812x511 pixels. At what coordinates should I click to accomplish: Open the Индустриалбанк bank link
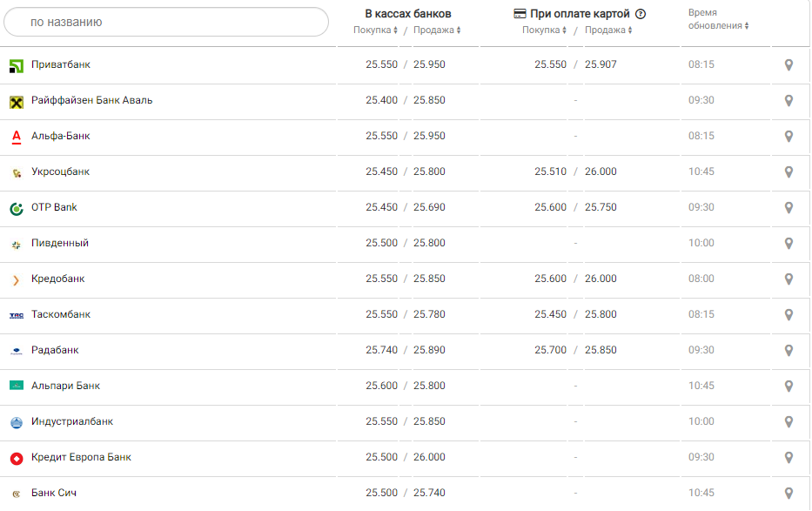72,421
